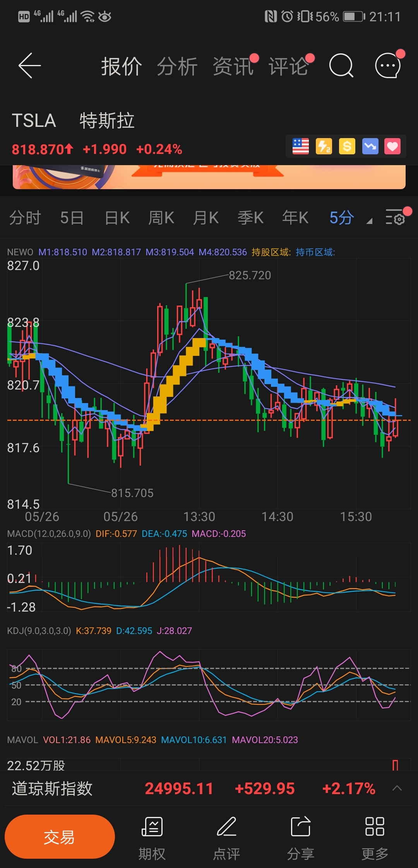Tap the Dow value 24995.11
This screenshot has height=868, width=418.
[x=179, y=788]
